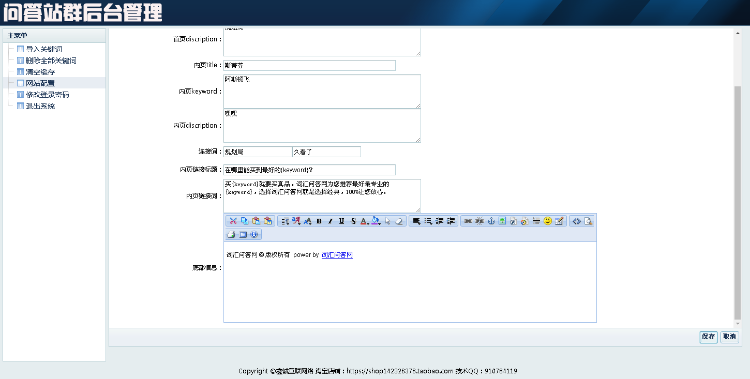750x379 pixels.
Task: Toggle underline formatting in the editor
Action: 342,221
